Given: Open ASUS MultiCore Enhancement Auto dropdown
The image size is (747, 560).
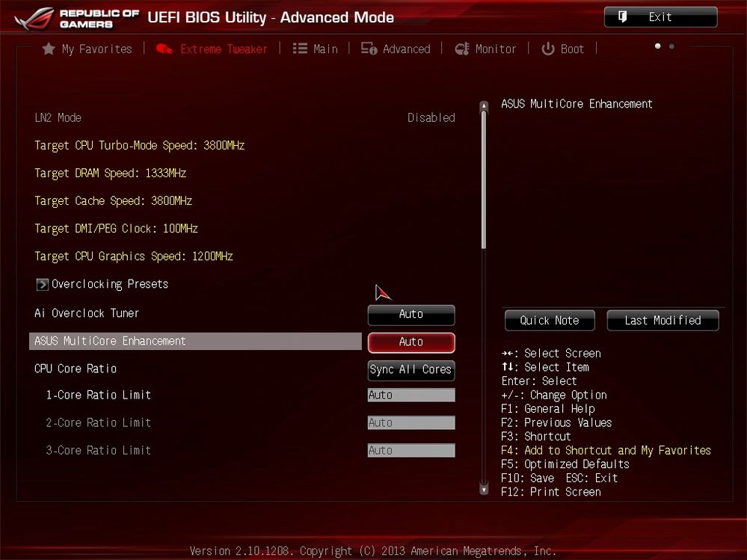Looking at the screenshot, I should tap(411, 342).
